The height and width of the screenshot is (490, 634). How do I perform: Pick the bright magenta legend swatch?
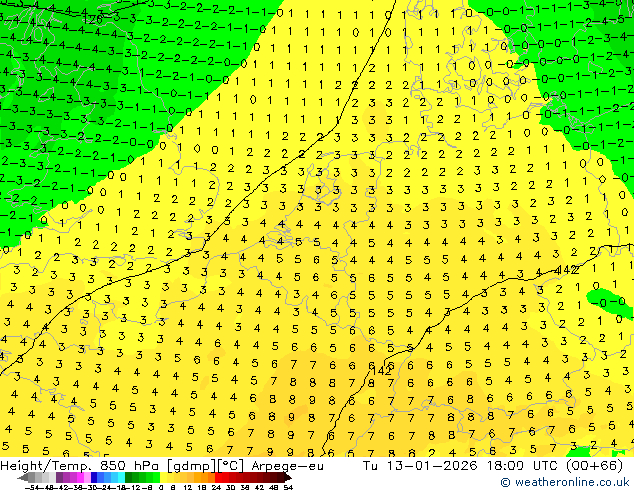pyautogui.click(x=80, y=478)
